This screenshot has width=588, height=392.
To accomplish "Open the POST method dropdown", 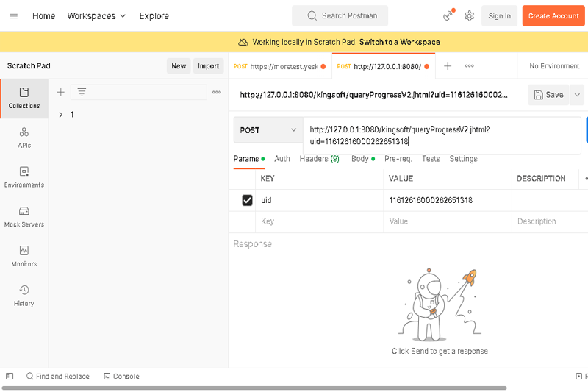I will click(x=268, y=130).
